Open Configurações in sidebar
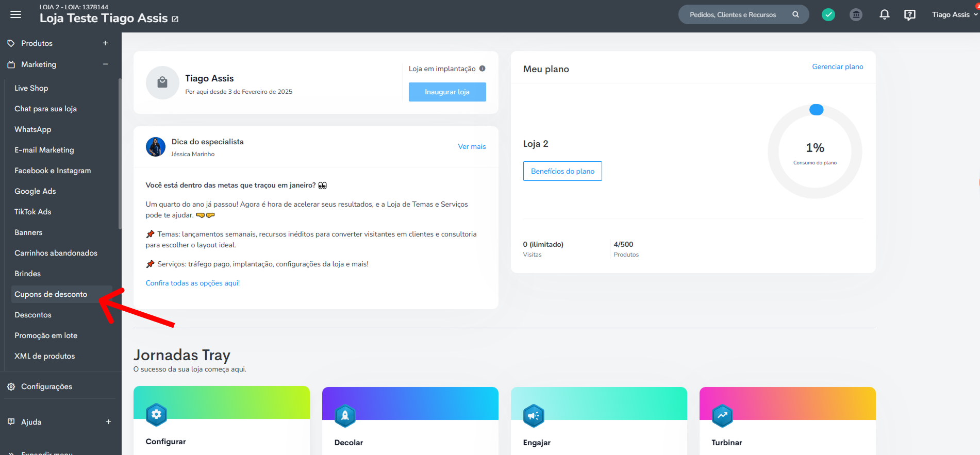This screenshot has height=455, width=980. pyautogui.click(x=46, y=386)
